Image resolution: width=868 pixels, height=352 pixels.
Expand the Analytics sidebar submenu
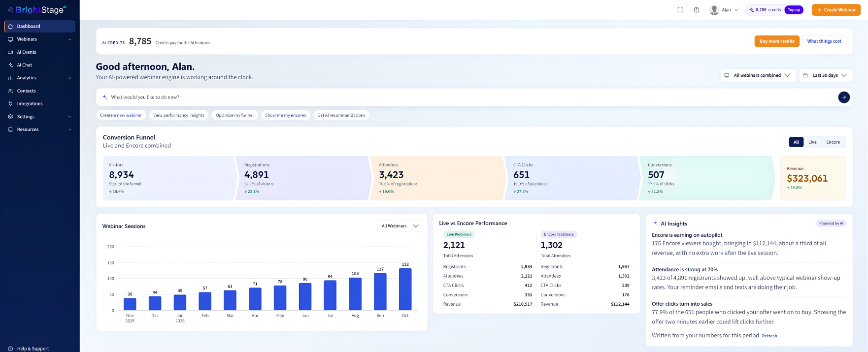(69, 78)
